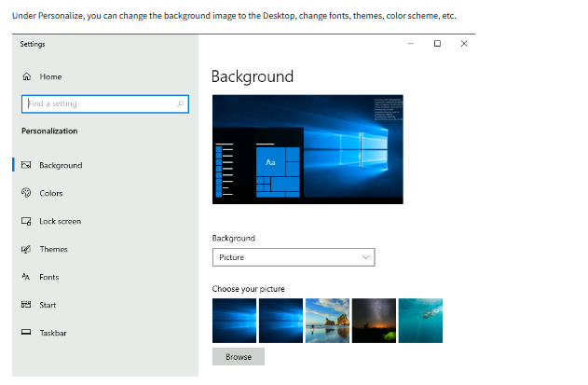Open Start settings via its icon
The image size is (588, 385).
tap(26, 305)
